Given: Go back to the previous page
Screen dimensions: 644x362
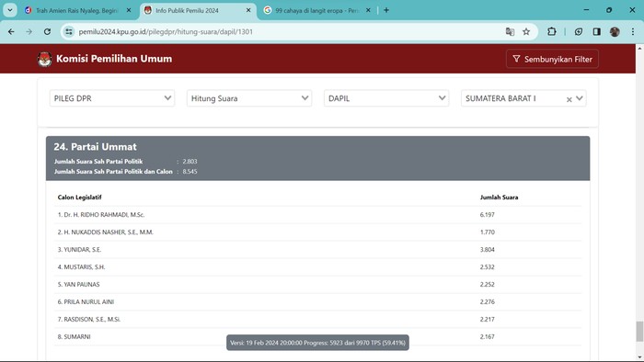Looking at the screenshot, I should pos(11,31).
